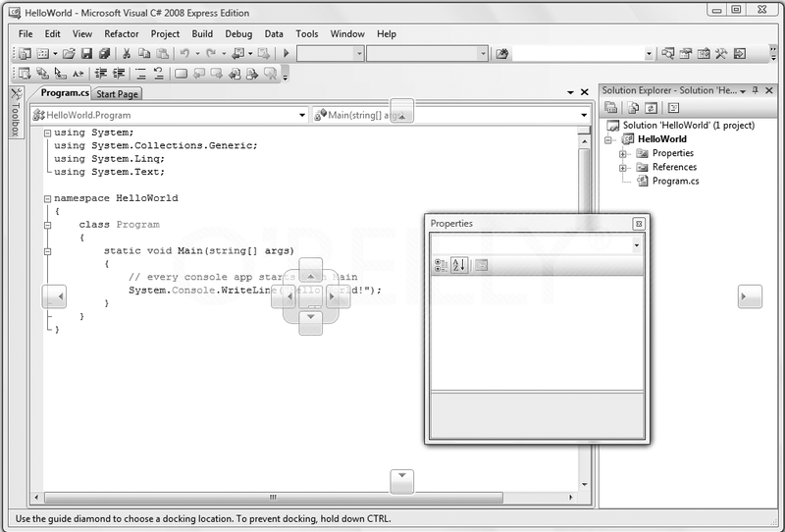Toggle Alphabetical sort in Properties window
The height and width of the screenshot is (532, 785).
(x=459, y=265)
